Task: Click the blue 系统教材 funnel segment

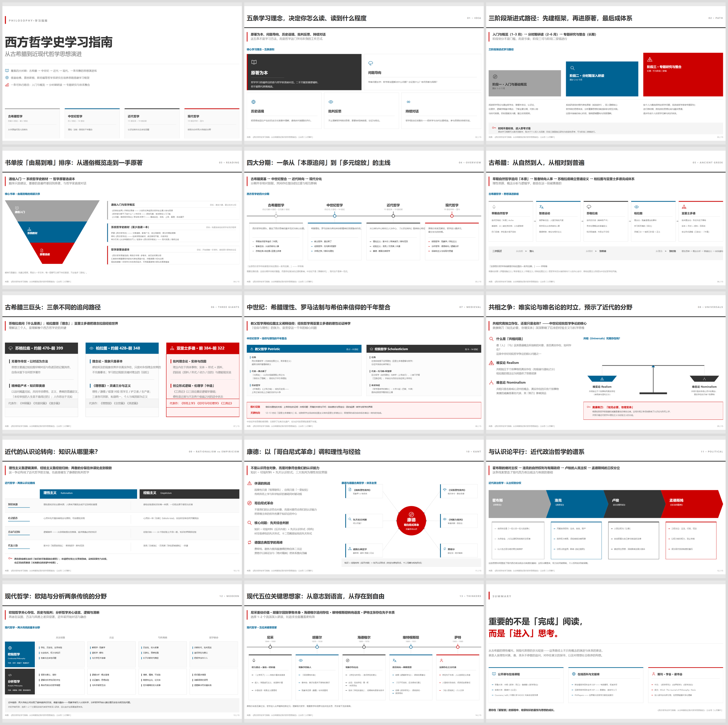Action: coord(53,232)
